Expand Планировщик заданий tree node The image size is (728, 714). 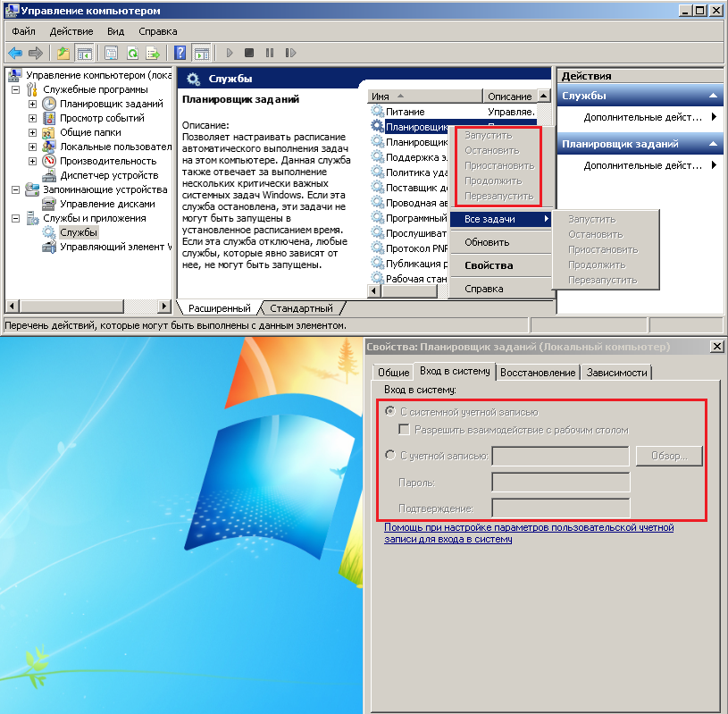click(x=33, y=104)
